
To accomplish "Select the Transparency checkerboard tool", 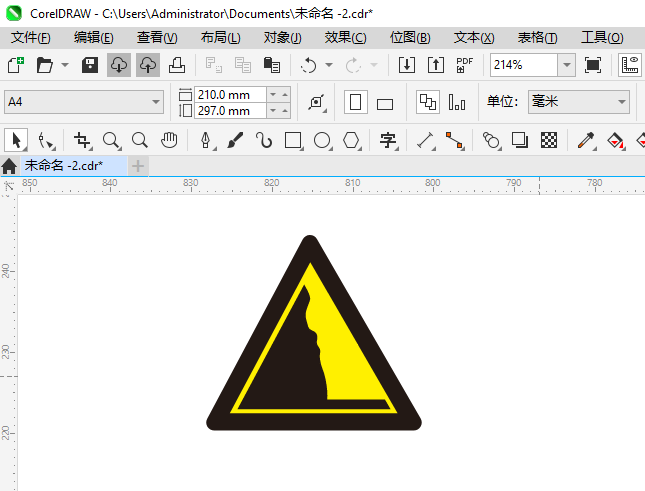I will [x=549, y=140].
